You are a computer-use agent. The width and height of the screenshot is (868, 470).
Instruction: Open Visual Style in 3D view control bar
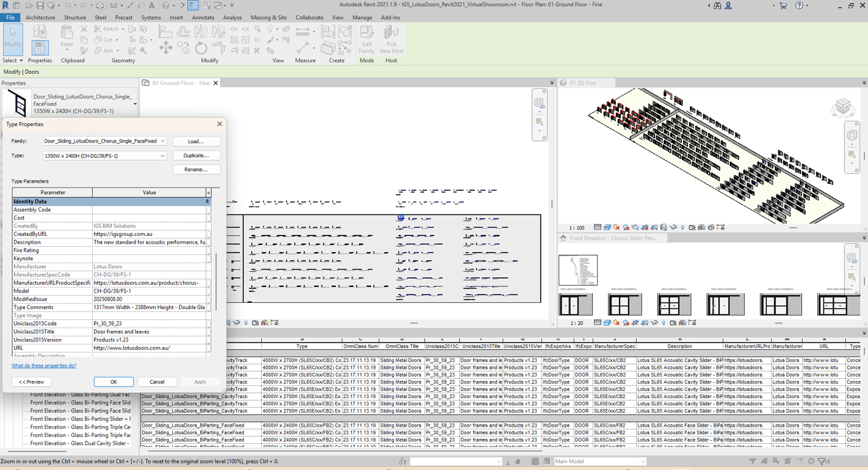[607, 228]
